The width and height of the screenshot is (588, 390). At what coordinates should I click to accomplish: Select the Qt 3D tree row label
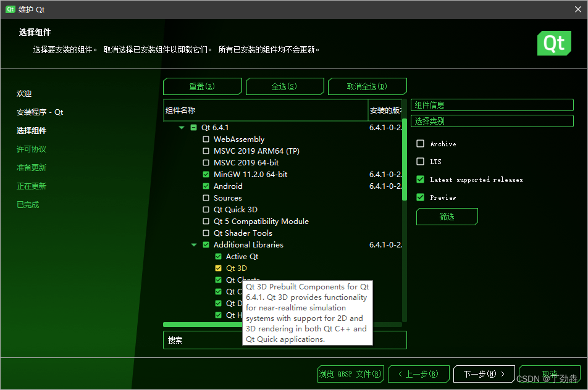tap(236, 268)
